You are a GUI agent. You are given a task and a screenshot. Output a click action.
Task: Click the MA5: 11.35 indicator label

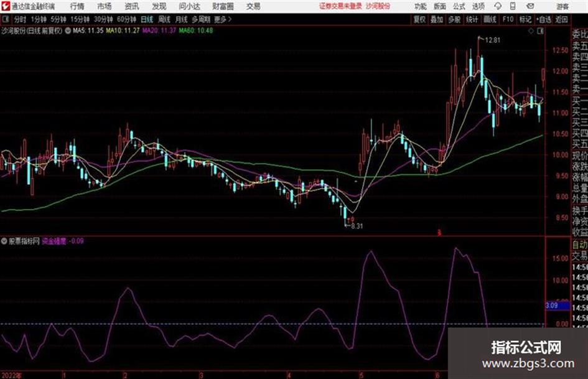point(88,30)
